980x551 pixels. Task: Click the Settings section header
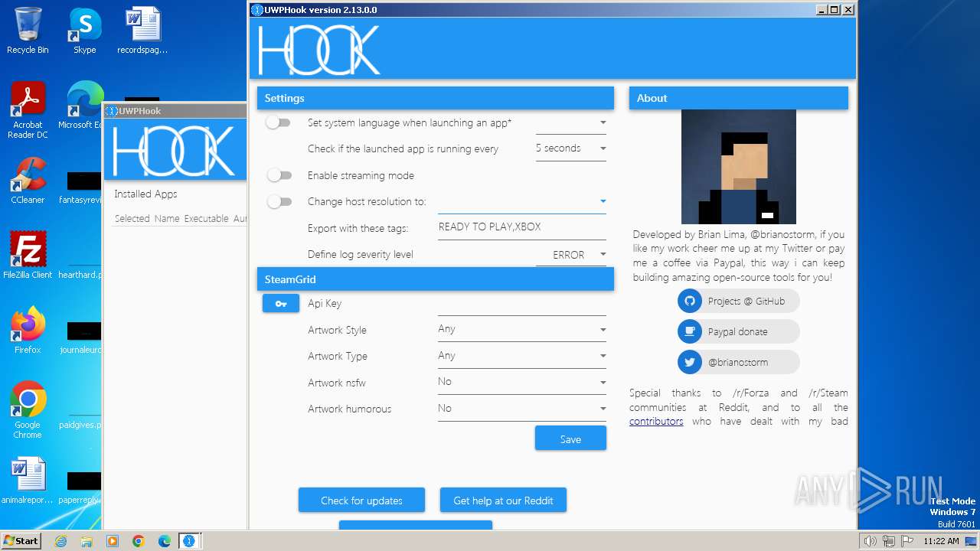tap(436, 98)
